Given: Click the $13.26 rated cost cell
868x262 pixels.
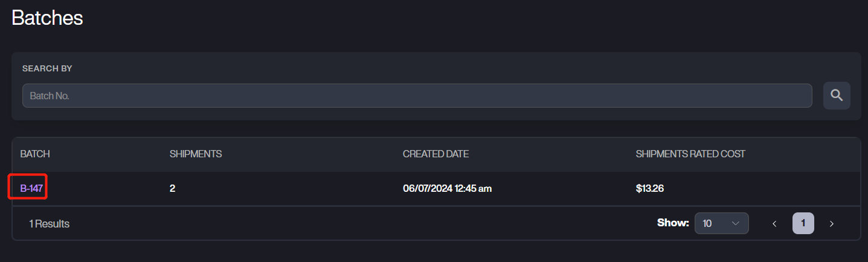Looking at the screenshot, I should 650,188.
